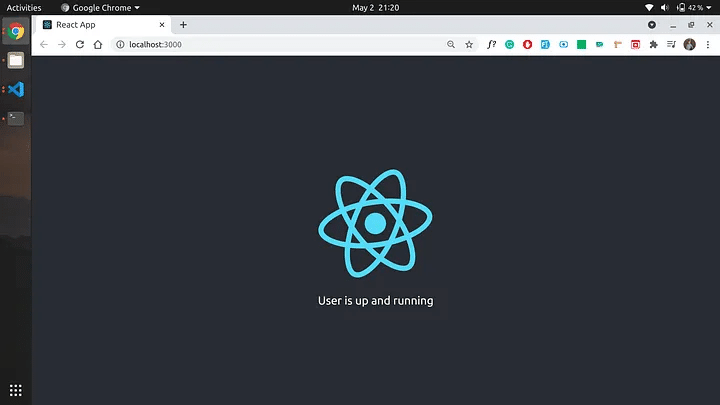The image size is (720, 405).
Task: Open the Extensions puzzle menu
Action: [653, 45]
